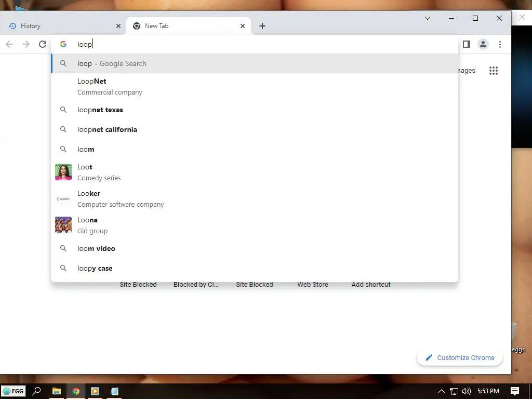Maximize the Chrome window

[475, 18]
